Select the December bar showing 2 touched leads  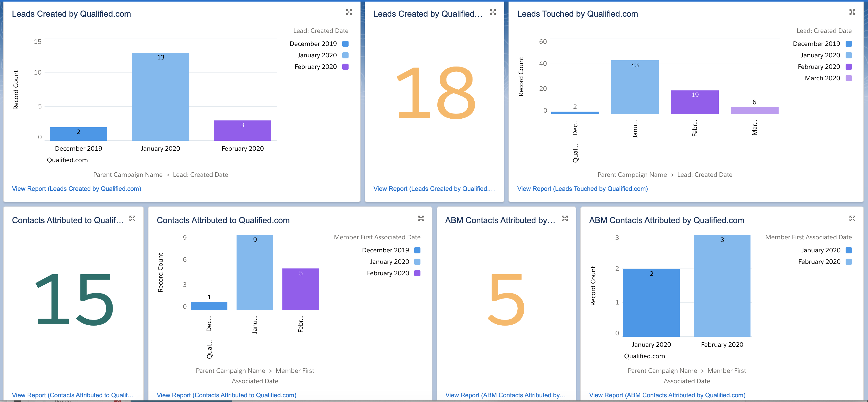coord(575,113)
